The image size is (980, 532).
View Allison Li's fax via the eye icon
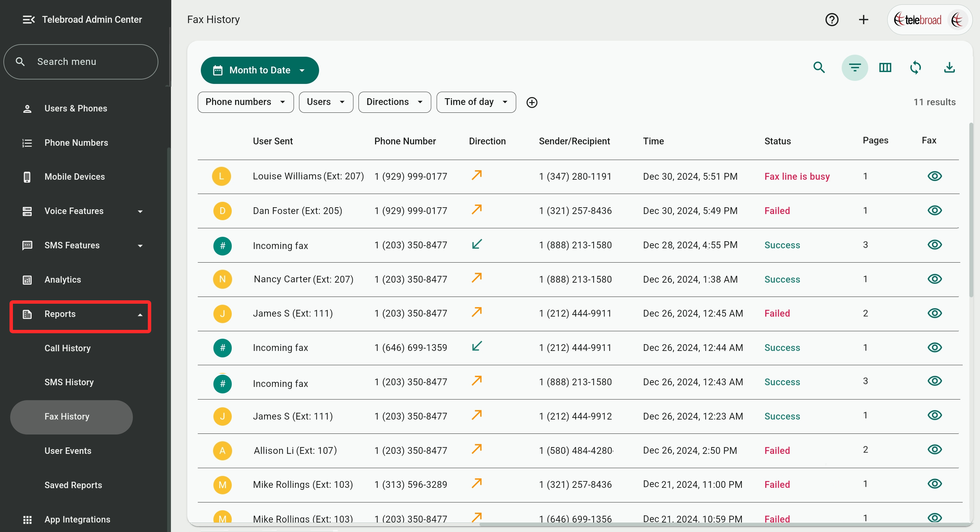coord(934,449)
